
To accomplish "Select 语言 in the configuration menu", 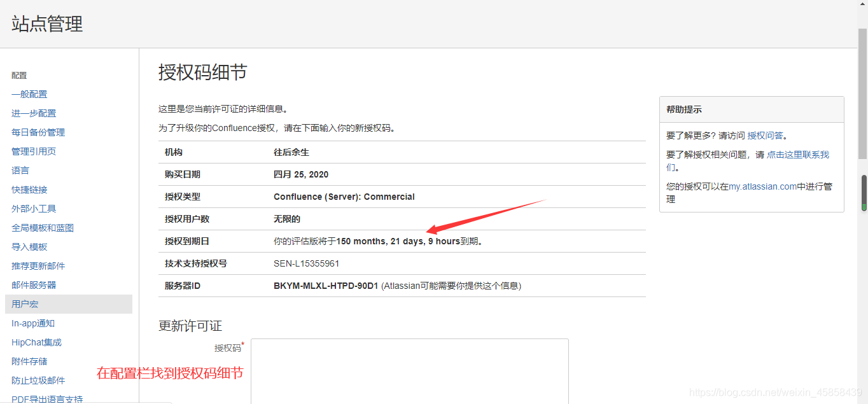I will [20, 171].
